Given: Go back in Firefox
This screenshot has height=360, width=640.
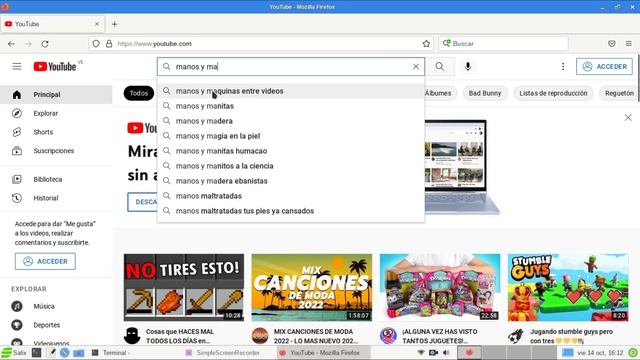Looking at the screenshot, I should (x=11, y=44).
